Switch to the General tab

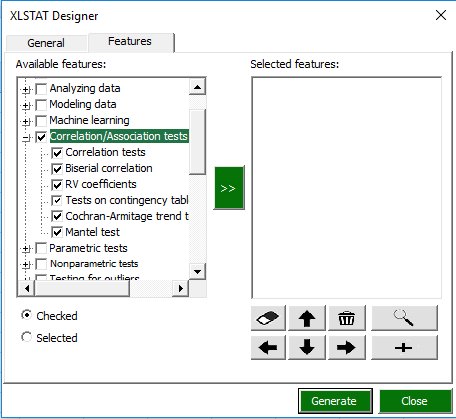[46, 43]
